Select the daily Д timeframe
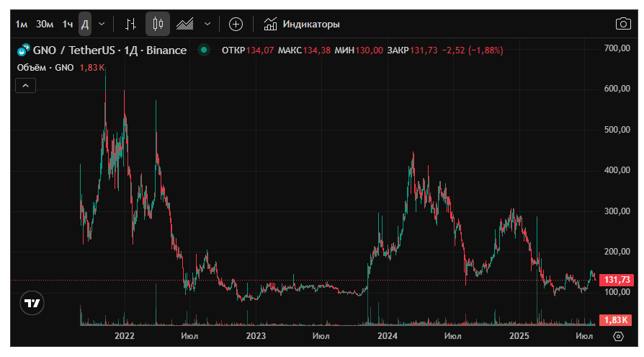Screen dimensions: 644x357 pos(85,25)
